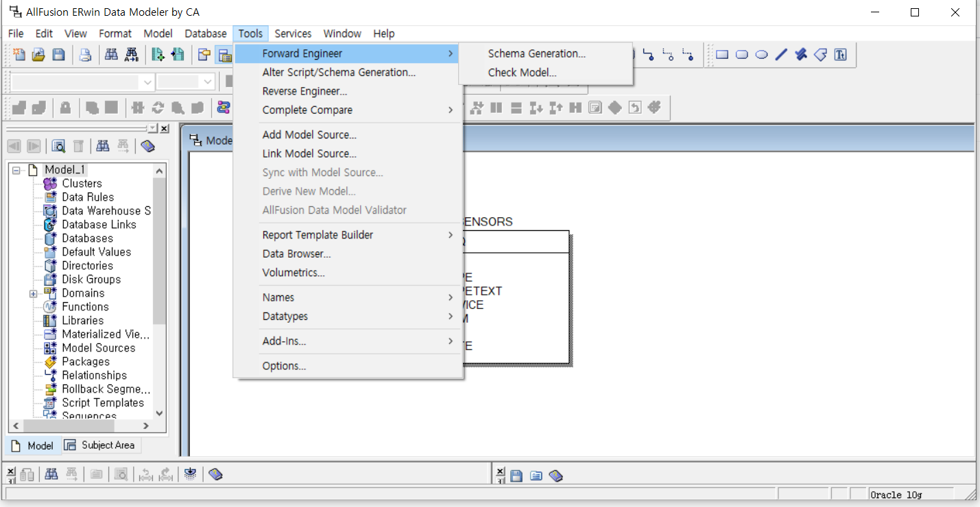
Task: Select the line drawing tool
Action: [781, 55]
